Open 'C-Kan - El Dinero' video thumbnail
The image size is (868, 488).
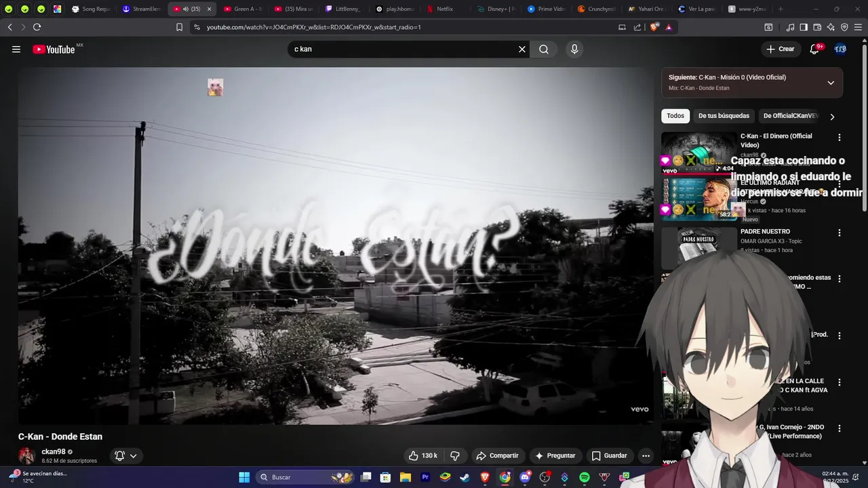[698, 152]
